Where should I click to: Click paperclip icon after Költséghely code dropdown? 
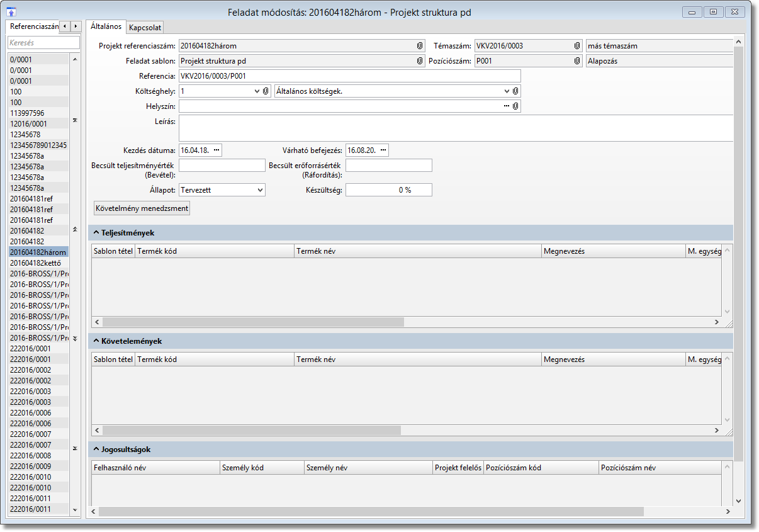[266, 91]
